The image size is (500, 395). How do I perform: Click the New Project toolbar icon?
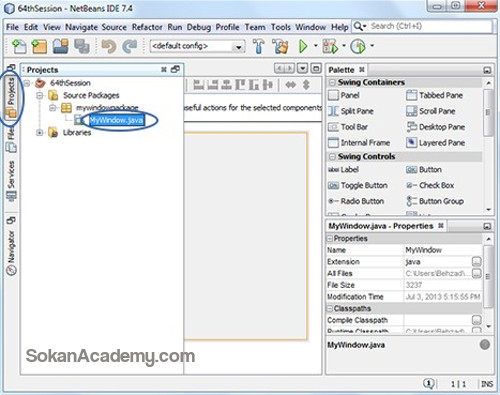click(39, 46)
